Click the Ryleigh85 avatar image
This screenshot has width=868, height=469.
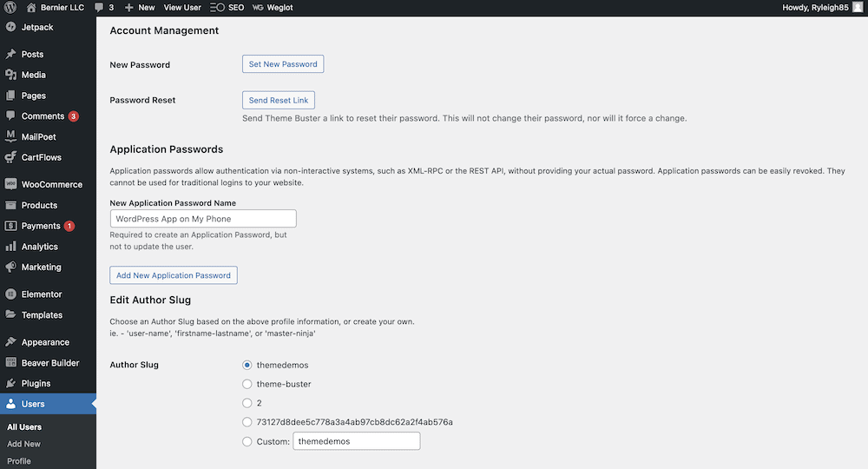858,7
